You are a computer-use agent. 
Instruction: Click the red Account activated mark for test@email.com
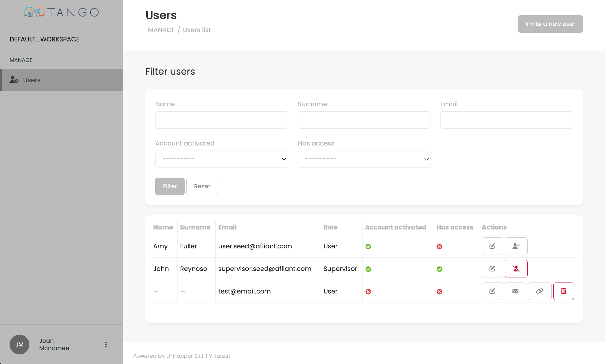coord(368,292)
